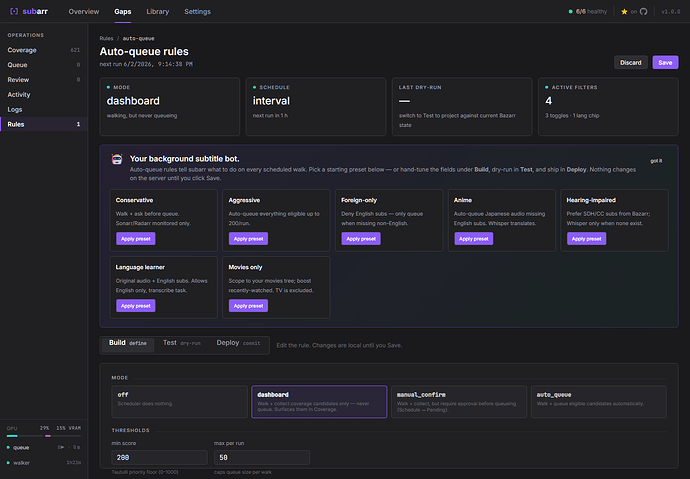Click the walker status indicator
This screenshot has width=690, height=479.
(8, 463)
